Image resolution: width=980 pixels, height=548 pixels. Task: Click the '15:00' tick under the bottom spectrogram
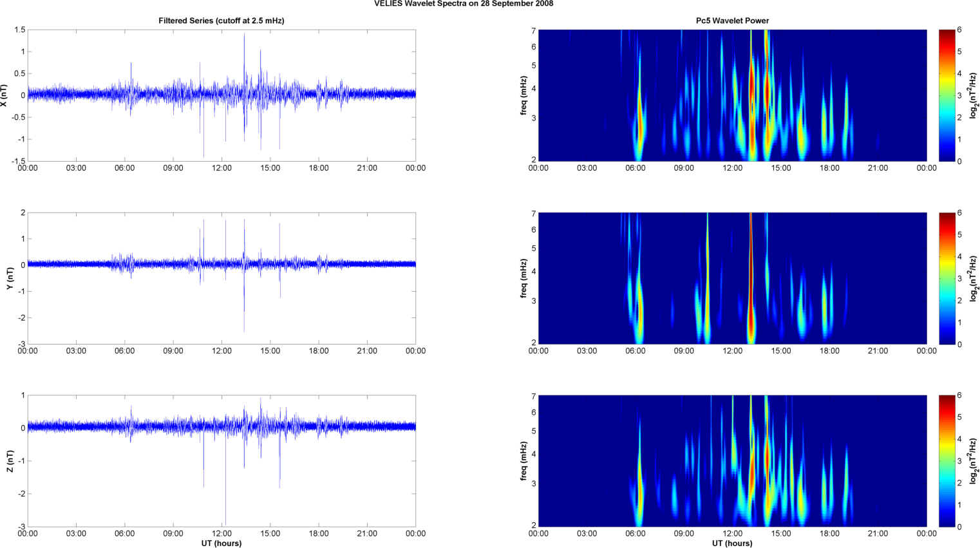click(x=781, y=533)
